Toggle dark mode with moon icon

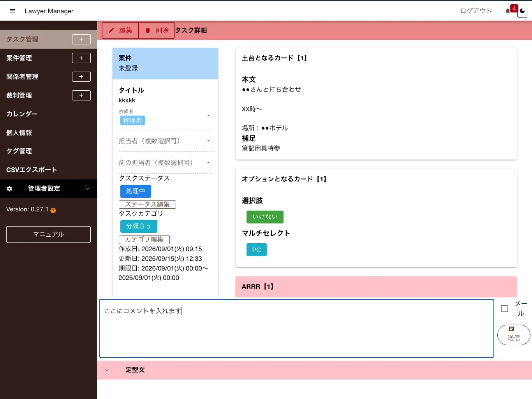point(522,11)
